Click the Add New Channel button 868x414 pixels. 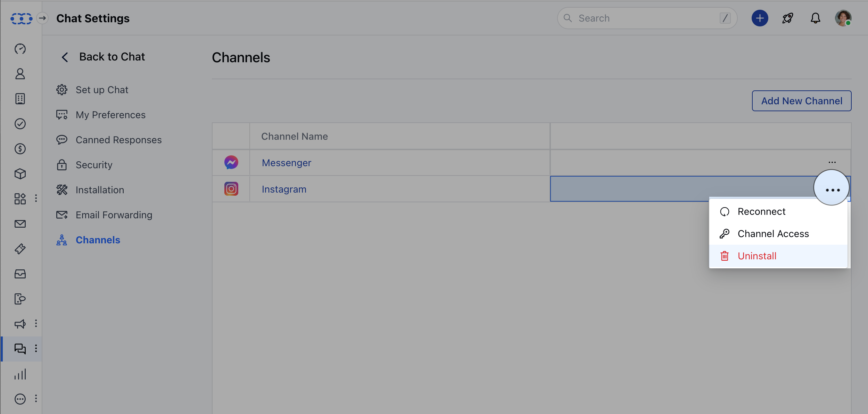(801, 101)
